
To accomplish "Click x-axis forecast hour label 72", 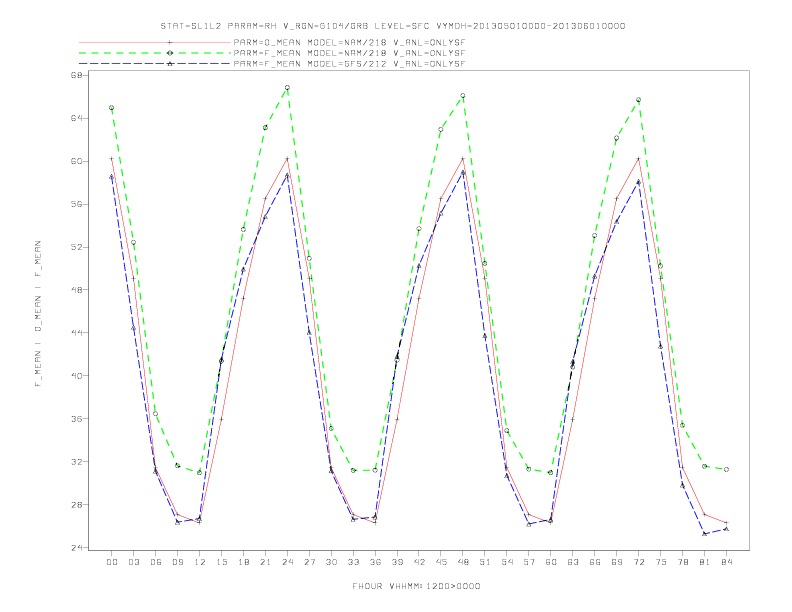I will click(x=639, y=562).
